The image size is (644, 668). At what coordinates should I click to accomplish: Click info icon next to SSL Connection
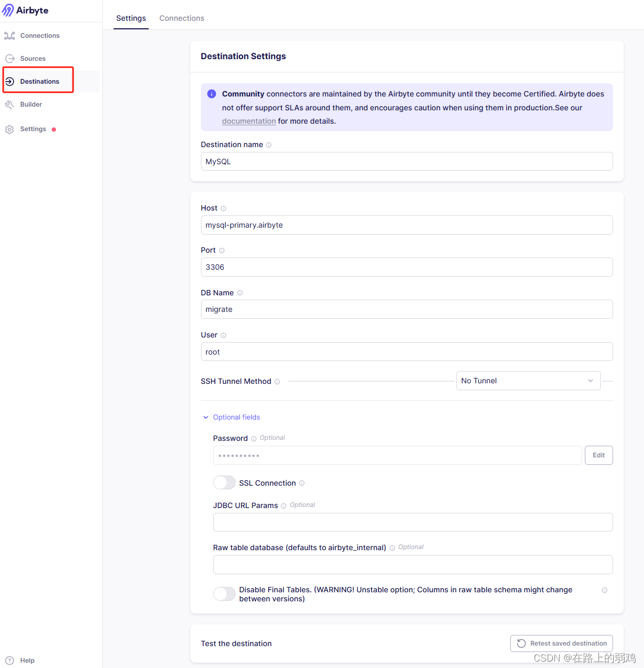[x=302, y=483]
